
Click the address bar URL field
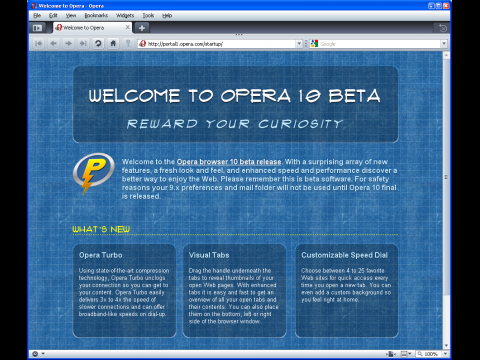tap(220, 44)
